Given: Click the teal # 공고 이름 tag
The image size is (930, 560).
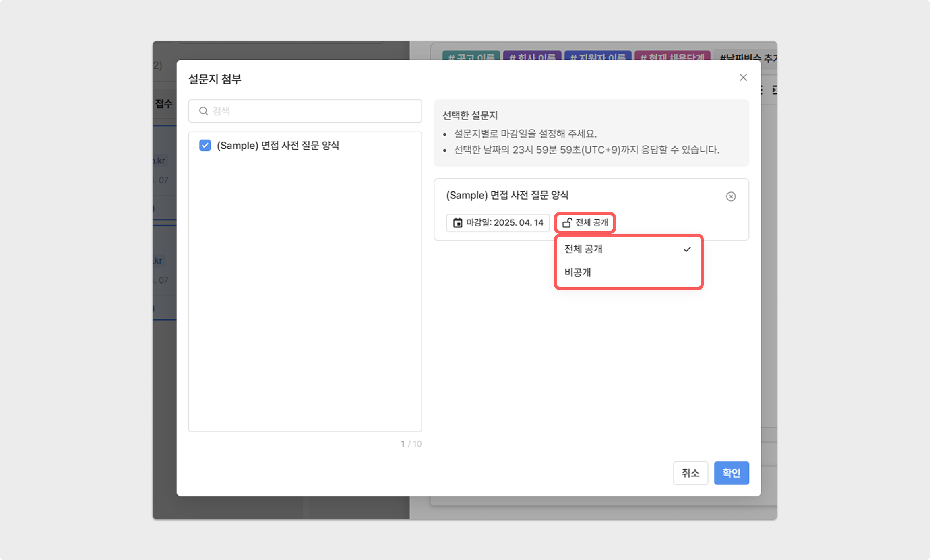Looking at the screenshot, I should (471, 56).
